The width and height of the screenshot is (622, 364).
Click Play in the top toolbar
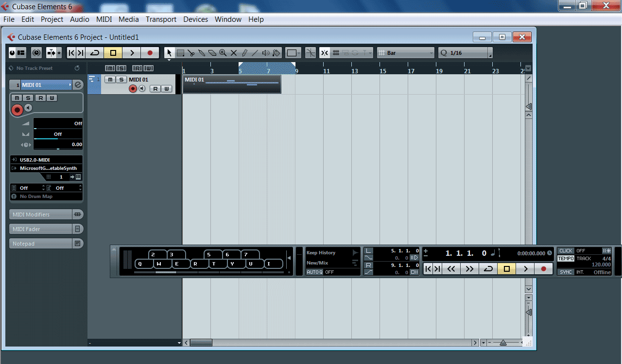132,53
